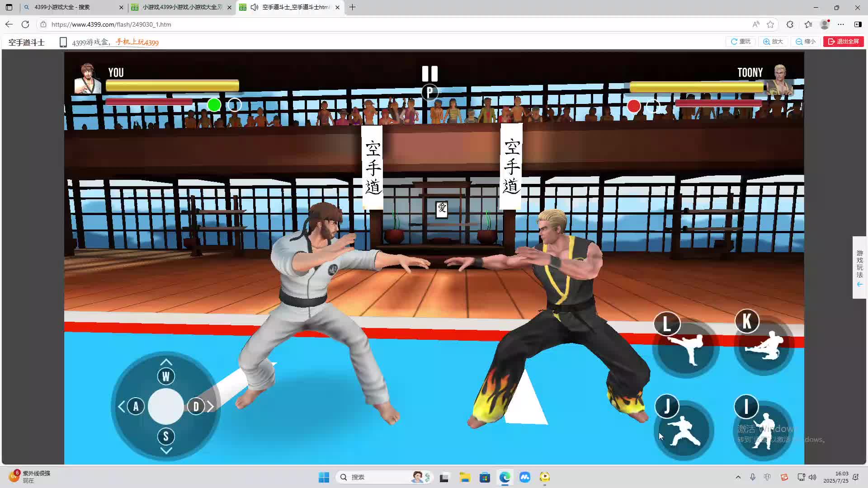Click the 重玩 replay button
868x488 pixels.
click(741, 42)
